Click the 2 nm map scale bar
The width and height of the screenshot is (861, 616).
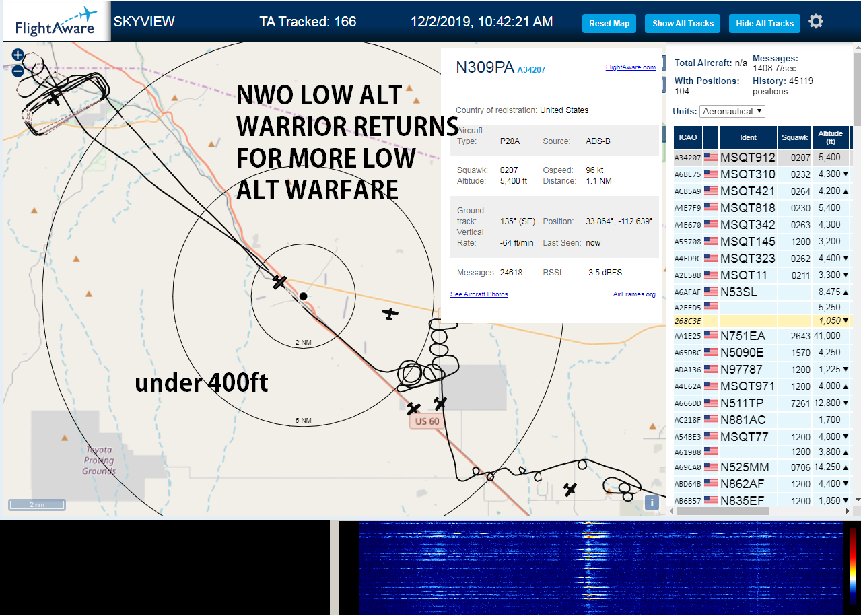pyautogui.click(x=37, y=504)
